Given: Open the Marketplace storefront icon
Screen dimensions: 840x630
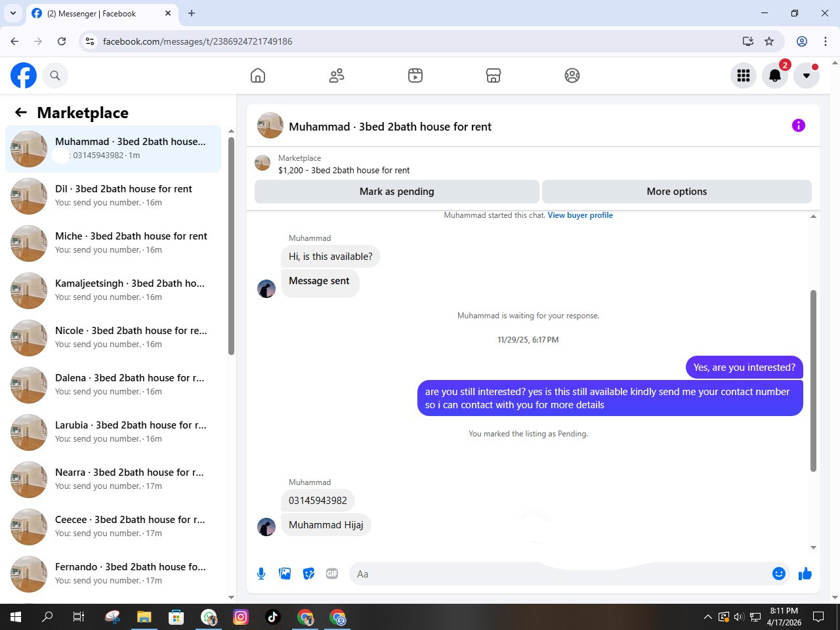Looking at the screenshot, I should (x=493, y=75).
